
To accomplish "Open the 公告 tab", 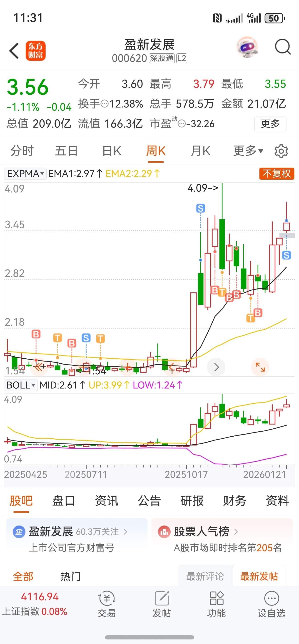I will pyautogui.click(x=149, y=501).
